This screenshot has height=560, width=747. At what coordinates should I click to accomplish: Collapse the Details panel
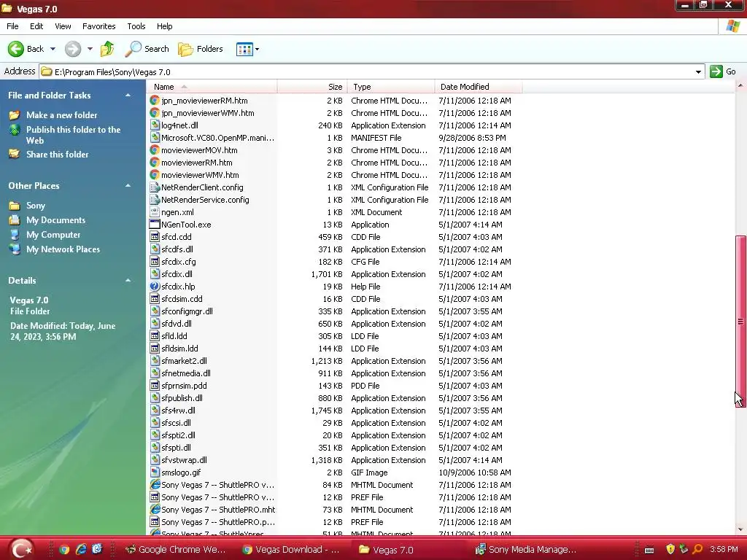[x=128, y=281]
